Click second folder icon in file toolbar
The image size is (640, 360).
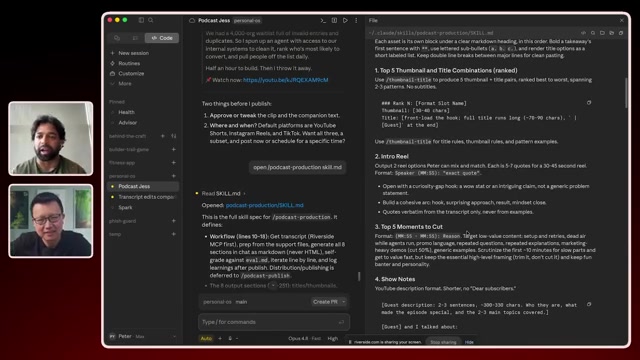click(x=611, y=33)
